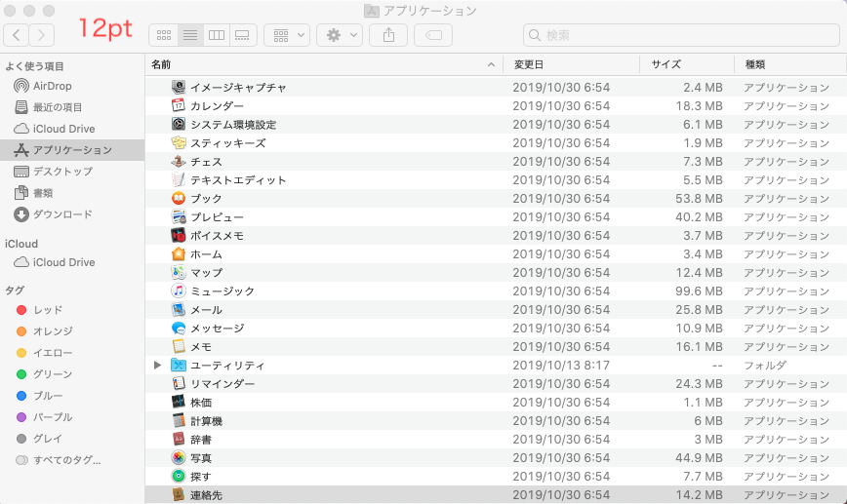Switch to icon view mode

pos(164,35)
